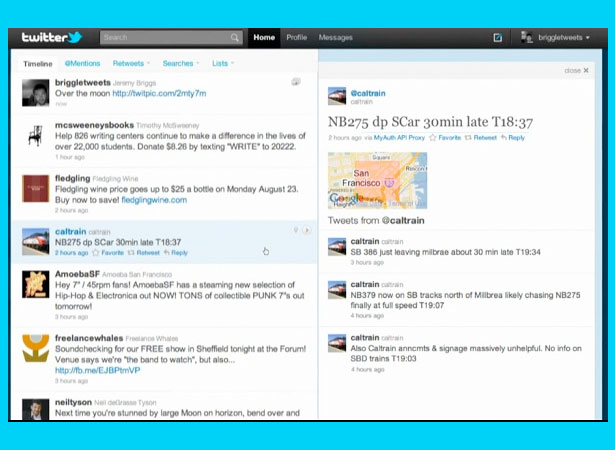Click the caltrain username in the timeline
Screen dimensions: 615x450
(x=71, y=231)
